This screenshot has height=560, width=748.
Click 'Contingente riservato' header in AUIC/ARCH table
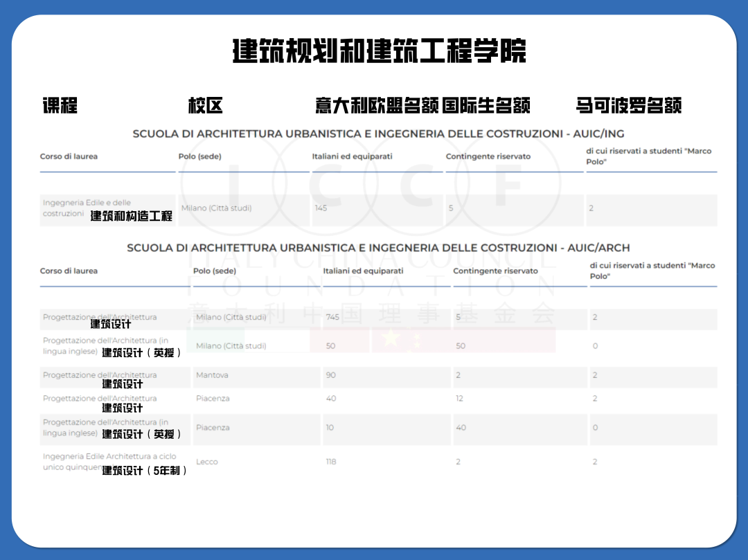(496, 271)
